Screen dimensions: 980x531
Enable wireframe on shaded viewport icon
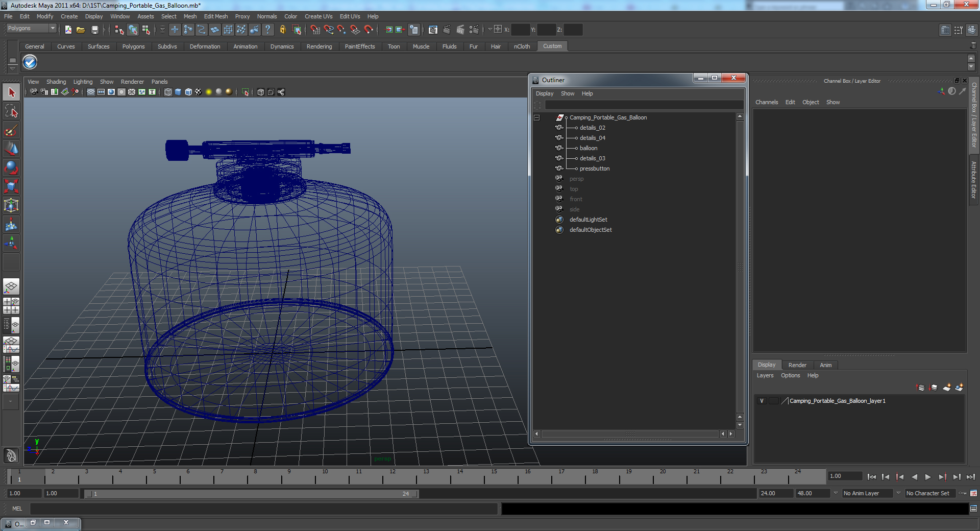coord(188,92)
